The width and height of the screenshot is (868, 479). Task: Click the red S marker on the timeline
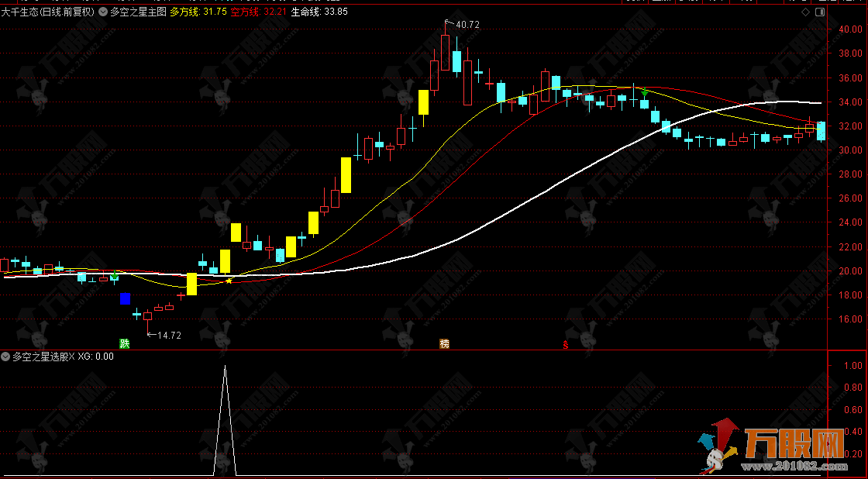(566, 344)
